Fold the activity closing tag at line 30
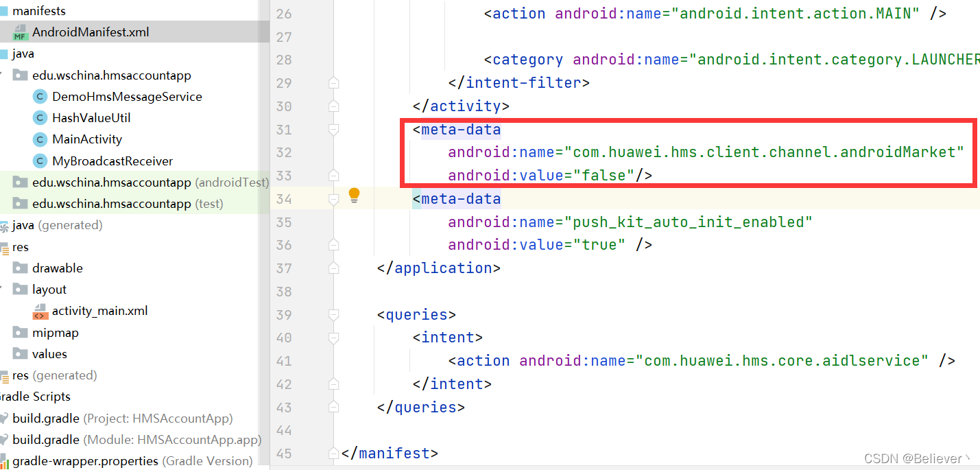Image resolution: width=980 pixels, height=470 pixels. (333, 106)
